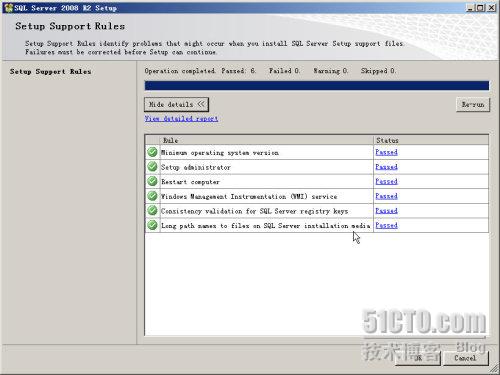500x375 pixels.
Task: Select the Windows Management Instrumentation (WMI) service text
Action: 249,197
